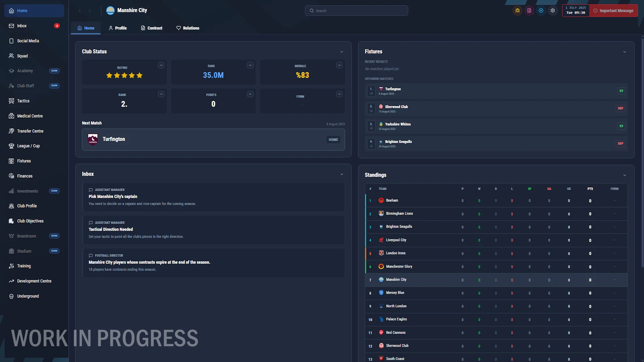Open the bug report icon in top bar
The image size is (644, 362).
coord(518,11)
